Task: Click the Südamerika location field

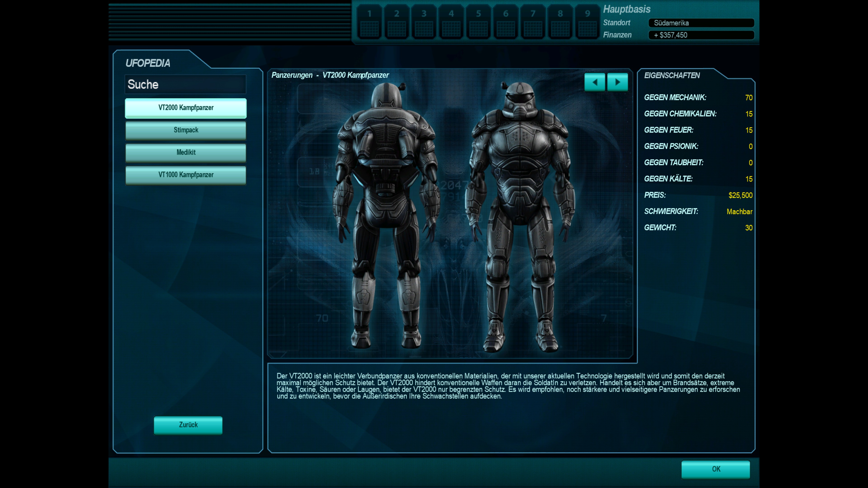Action: pos(701,23)
